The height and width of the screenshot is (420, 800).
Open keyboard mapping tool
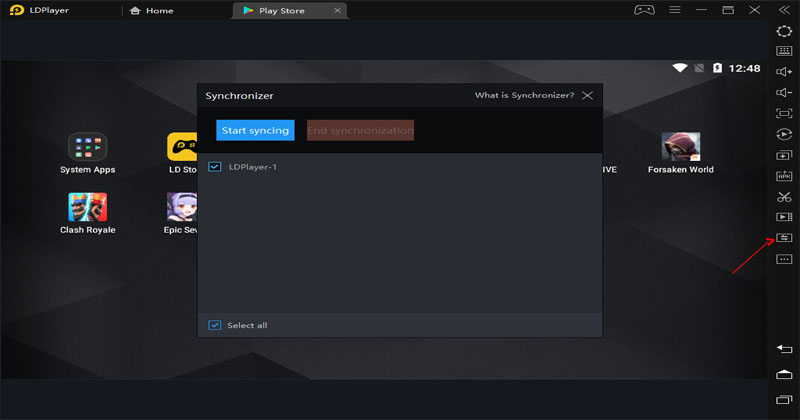pos(784,51)
